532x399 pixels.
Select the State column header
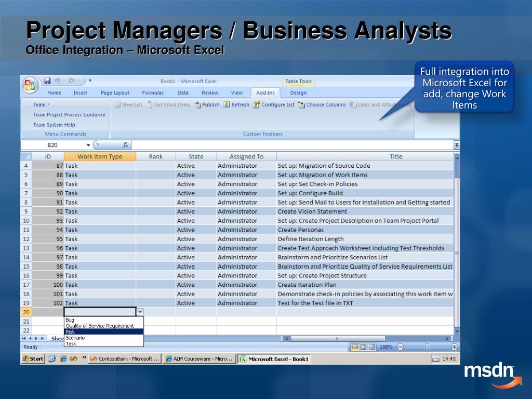(196, 156)
